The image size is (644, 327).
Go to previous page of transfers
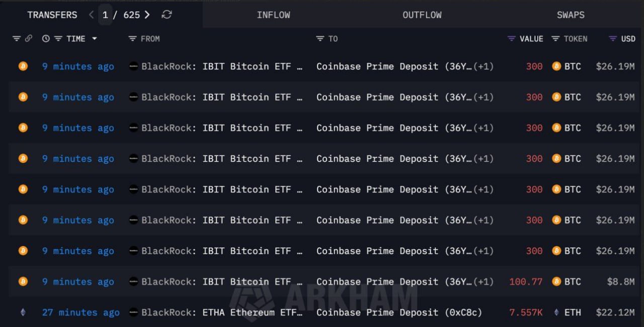point(91,15)
